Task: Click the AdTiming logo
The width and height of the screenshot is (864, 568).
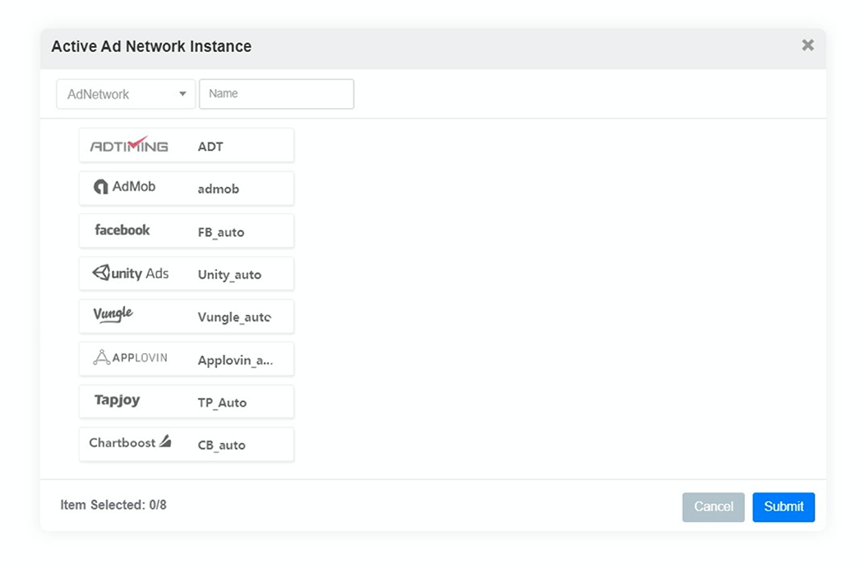Action: click(x=129, y=145)
